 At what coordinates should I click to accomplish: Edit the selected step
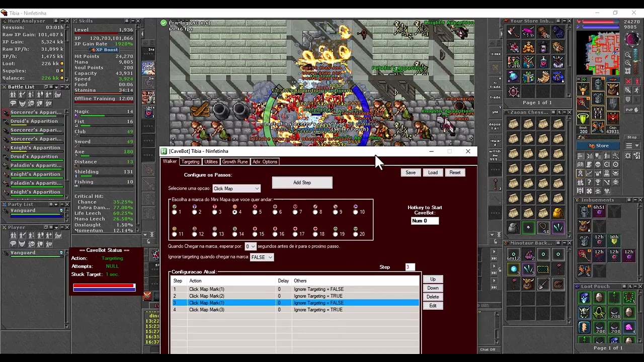433,306
